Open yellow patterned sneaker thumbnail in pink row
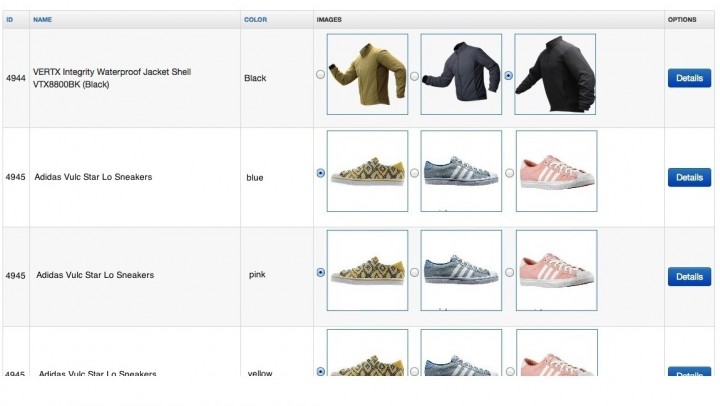Viewport: 720px width, 406px height. (x=367, y=271)
